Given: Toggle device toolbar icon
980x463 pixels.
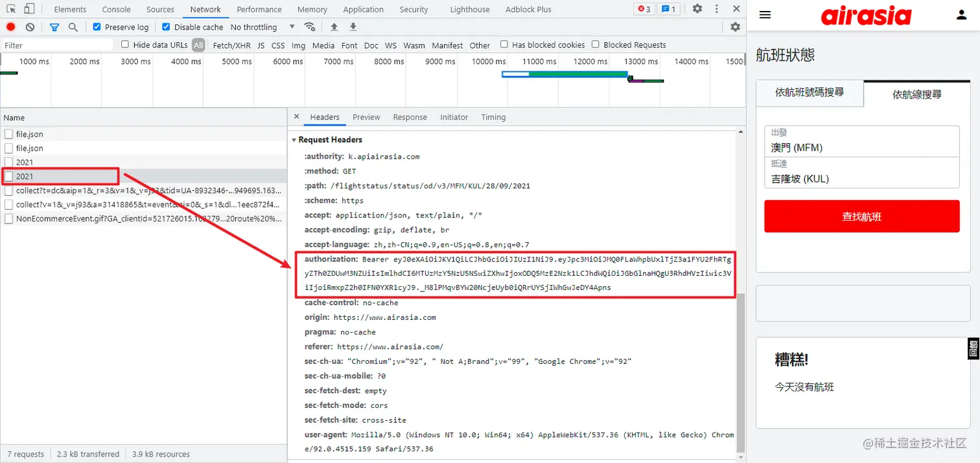Looking at the screenshot, I should coord(29,9).
